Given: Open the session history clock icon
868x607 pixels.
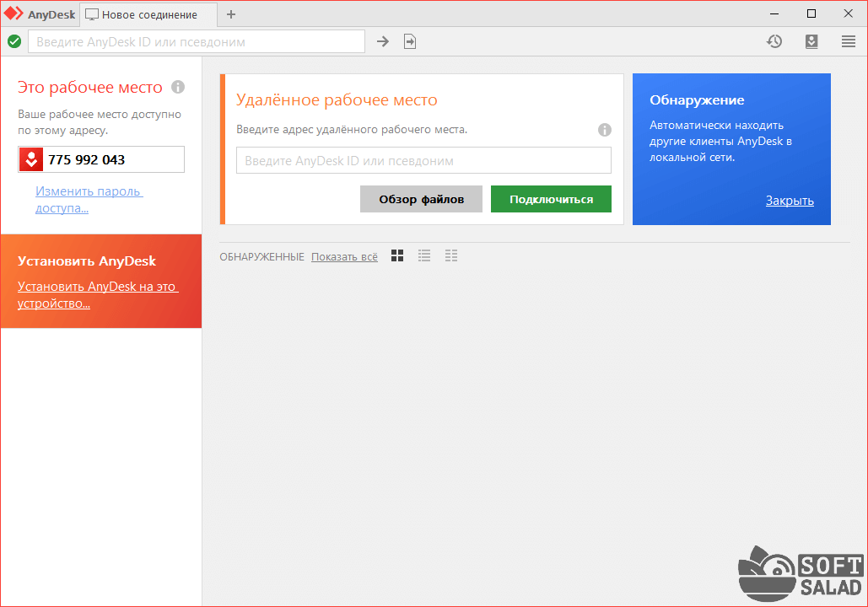Looking at the screenshot, I should point(774,41).
